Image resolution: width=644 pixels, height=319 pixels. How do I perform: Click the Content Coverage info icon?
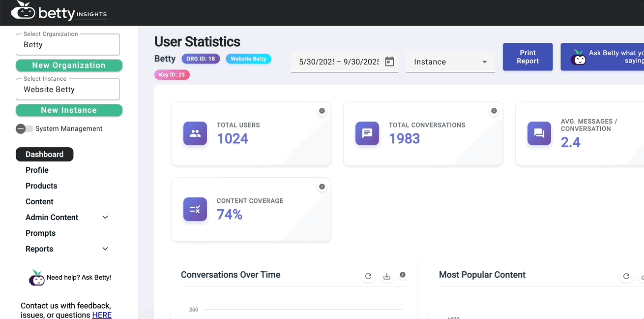click(322, 187)
